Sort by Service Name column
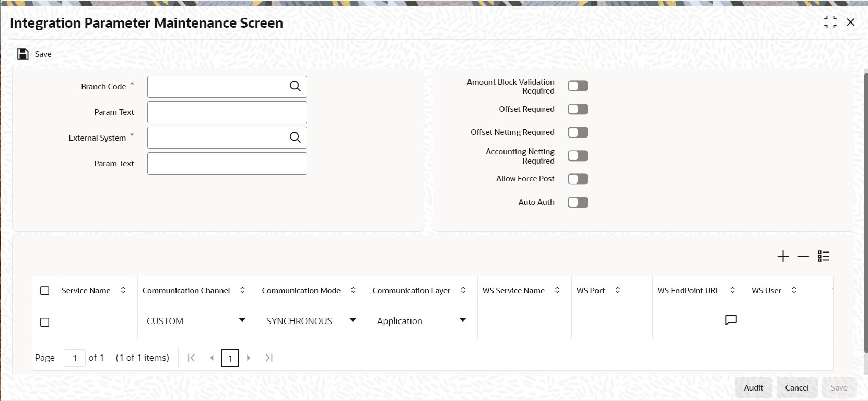The image size is (868, 401). (x=123, y=290)
